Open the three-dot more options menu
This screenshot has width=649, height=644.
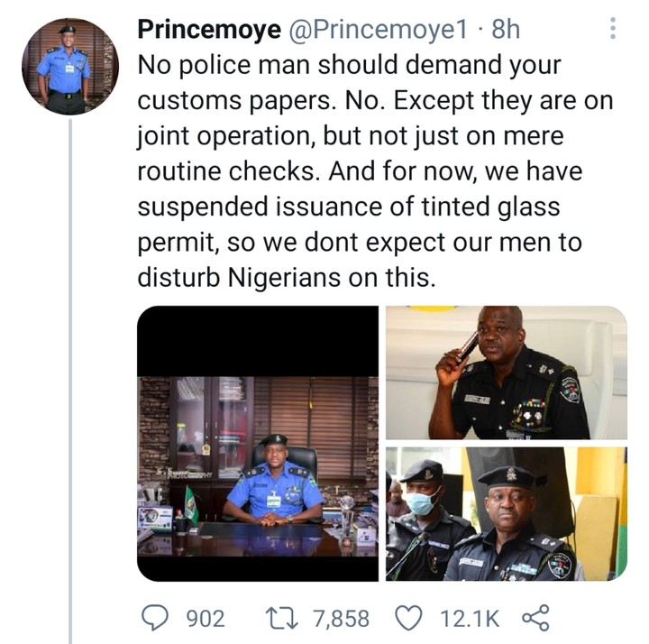pos(614,28)
